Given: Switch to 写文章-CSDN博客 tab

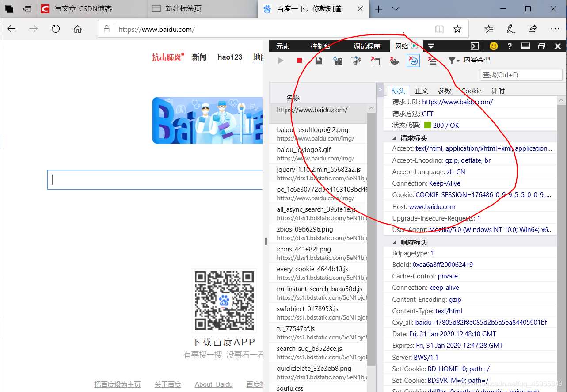Looking at the screenshot, I should (x=91, y=9).
